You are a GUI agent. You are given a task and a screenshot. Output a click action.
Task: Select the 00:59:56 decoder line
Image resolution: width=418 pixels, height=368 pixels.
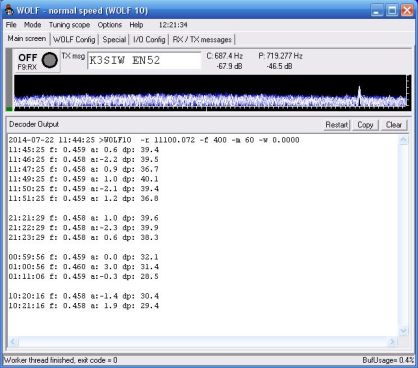point(84,257)
